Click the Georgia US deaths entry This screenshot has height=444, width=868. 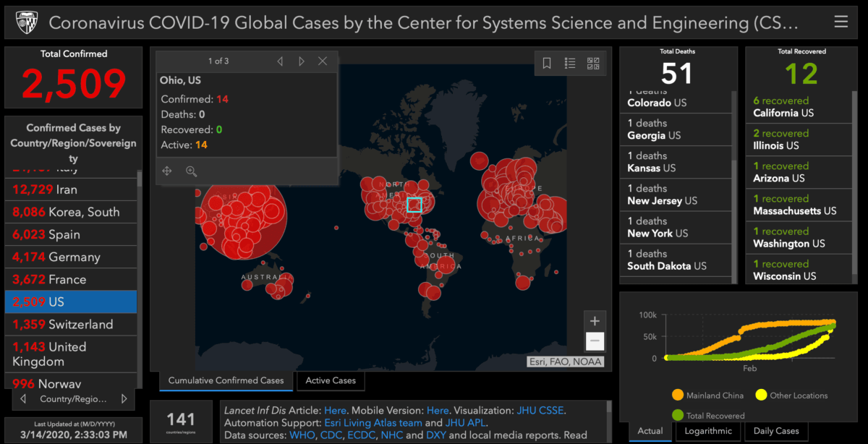pyautogui.click(x=676, y=129)
